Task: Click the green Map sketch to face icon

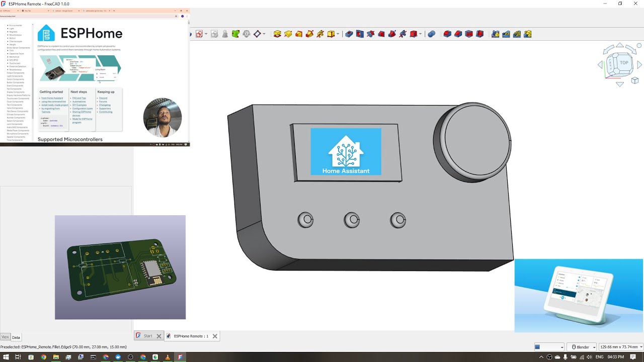Action: click(235, 34)
